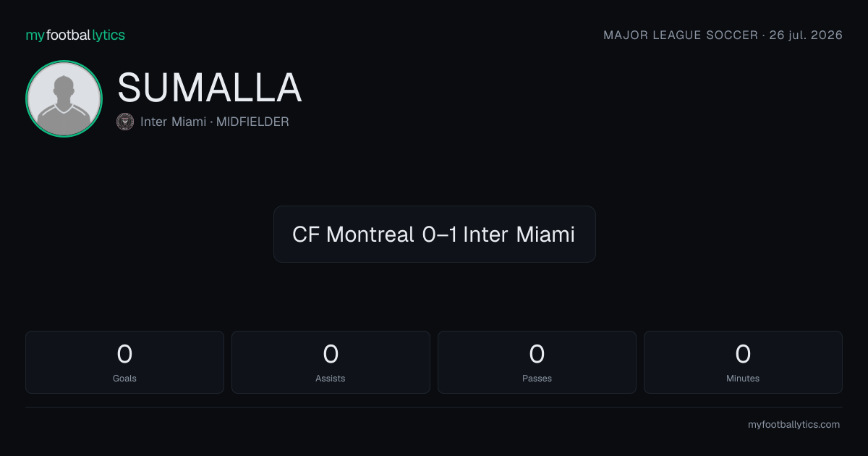Open the player avatar photo
The image size is (868, 456).
pyautogui.click(x=64, y=99)
